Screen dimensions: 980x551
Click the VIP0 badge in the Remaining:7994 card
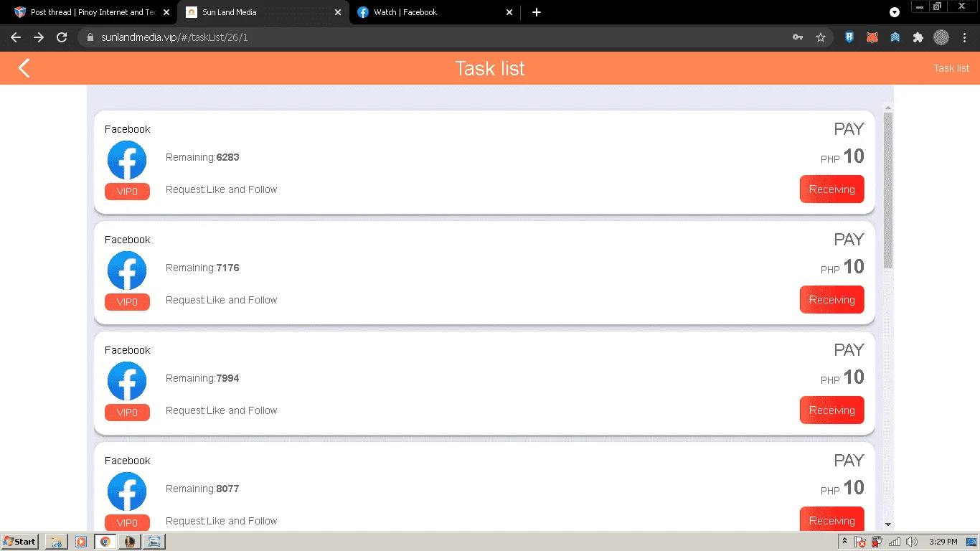(x=127, y=413)
